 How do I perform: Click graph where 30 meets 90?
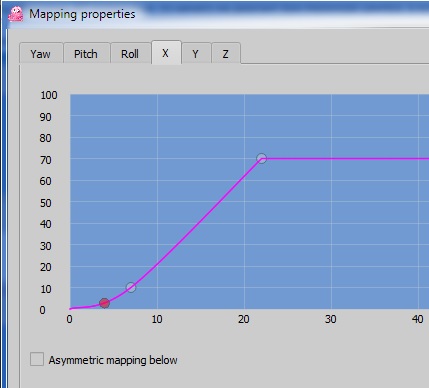(331, 116)
